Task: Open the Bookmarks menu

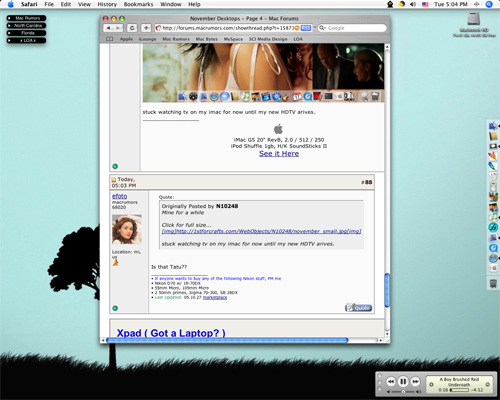Action: tap(138, 4)
